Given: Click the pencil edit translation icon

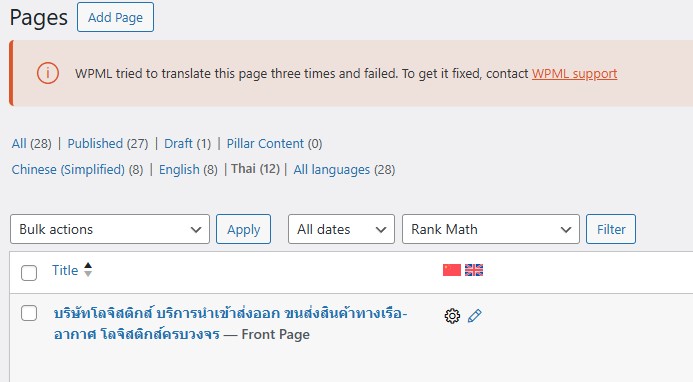Looking at the screenshot, I should click(x=474, y=316).
